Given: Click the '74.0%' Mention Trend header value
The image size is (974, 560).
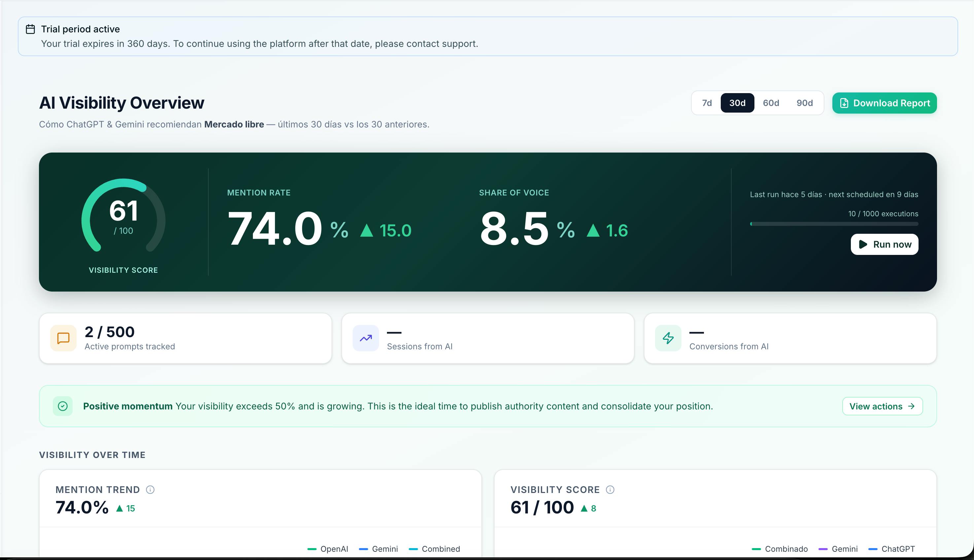Looking at the screenshot, I should (82, 507).
